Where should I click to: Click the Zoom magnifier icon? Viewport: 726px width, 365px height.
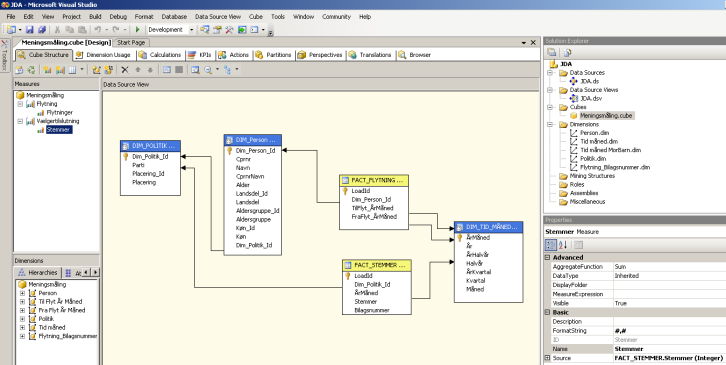click(x=208, y=70)
